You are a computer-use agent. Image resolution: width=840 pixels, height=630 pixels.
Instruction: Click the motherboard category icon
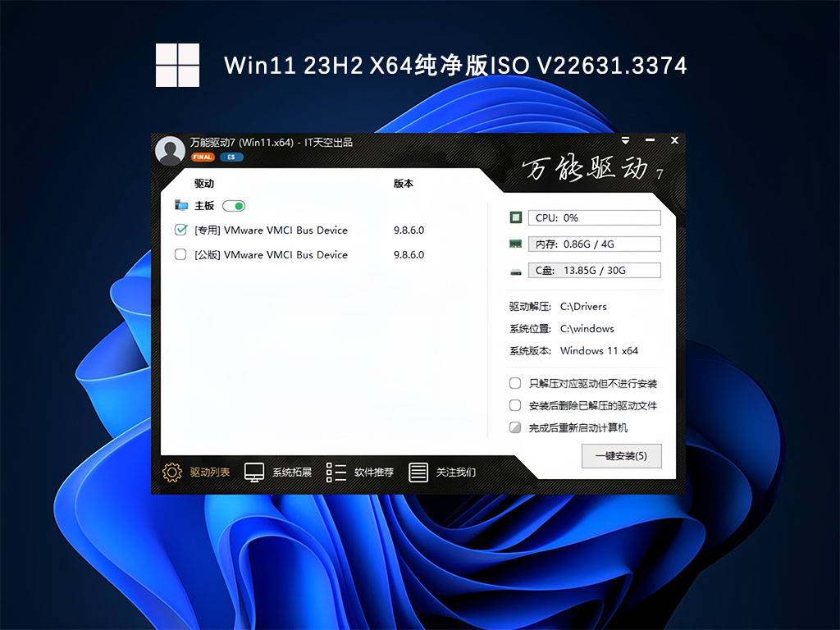coord(180,206)
